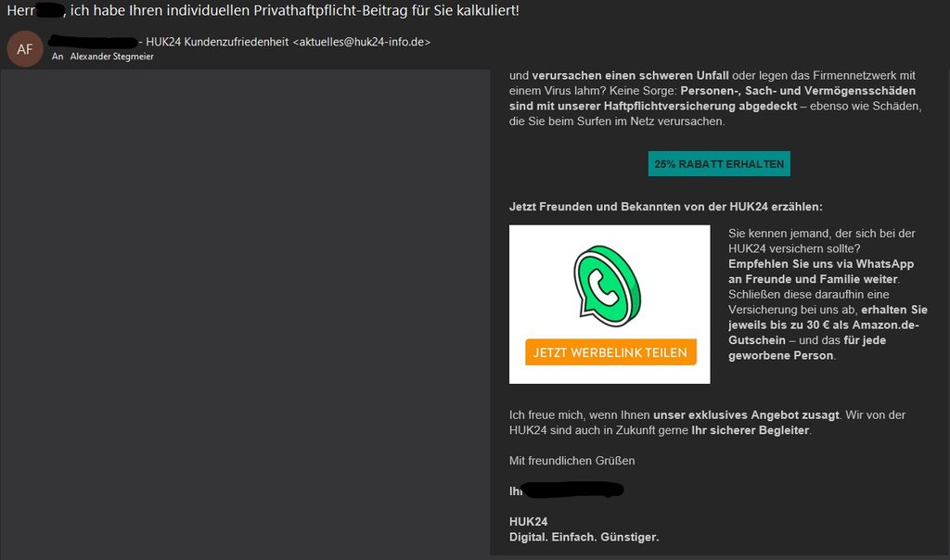The height and width of the screenshot is (560, 950).
Task: Click the white WhatsApp promo image card
Action: point(610,304)
